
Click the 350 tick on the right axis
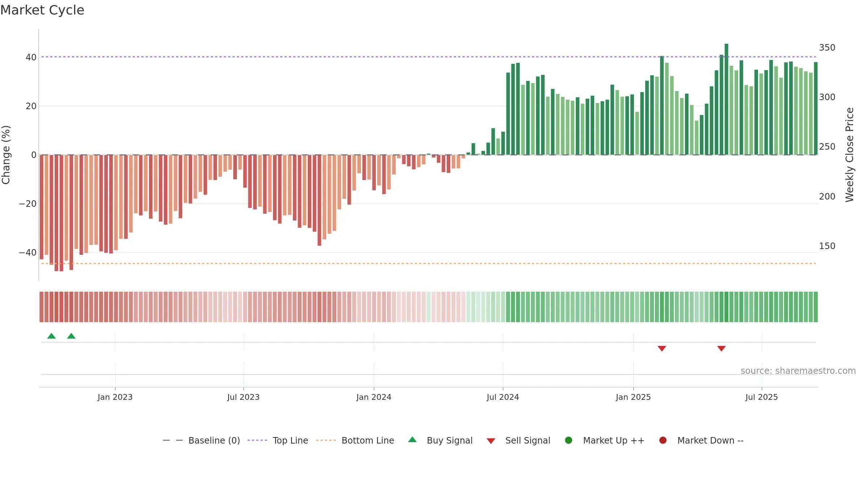tap(827, 47)
